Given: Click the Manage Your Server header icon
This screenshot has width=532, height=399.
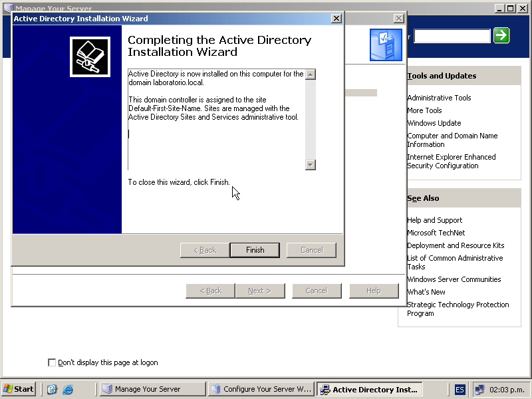Looking at the screenshot, I should [x=386, y=45].
